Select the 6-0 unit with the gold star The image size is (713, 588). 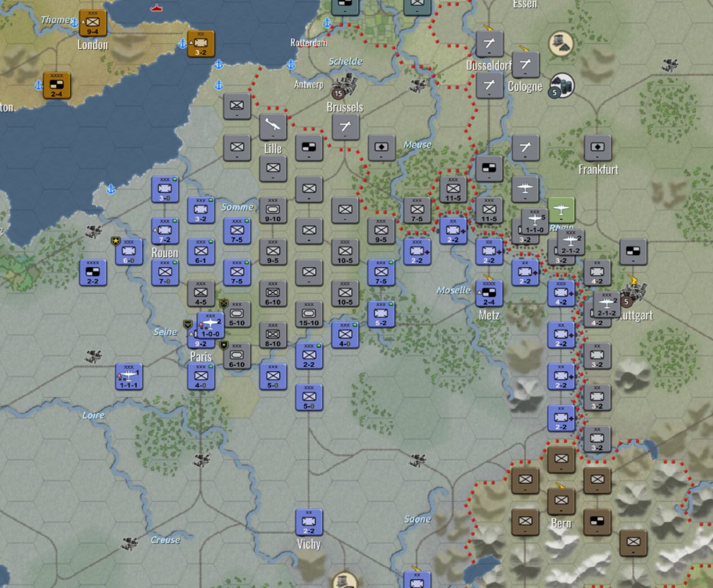click(x=129, y=252)
